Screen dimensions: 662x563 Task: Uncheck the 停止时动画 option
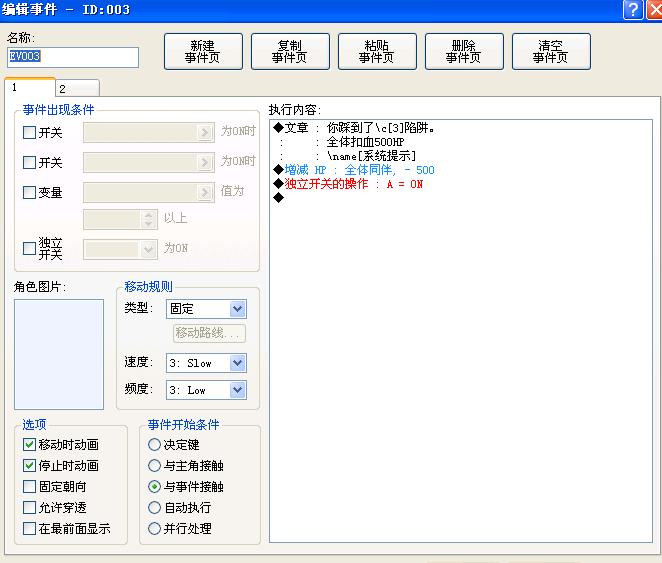(29, 466)
